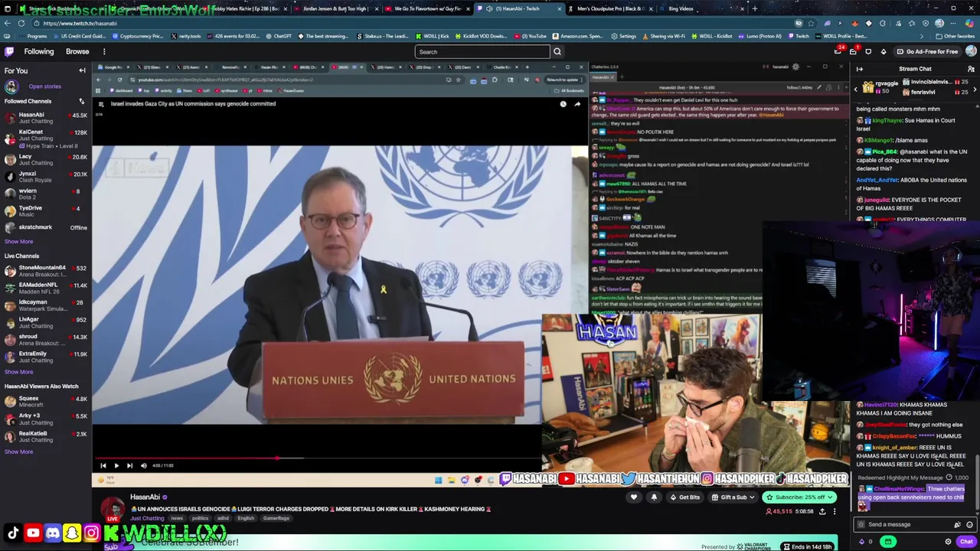
Task: Open the Prime loot notifications icon with badge 24
Action: [838, 51]
